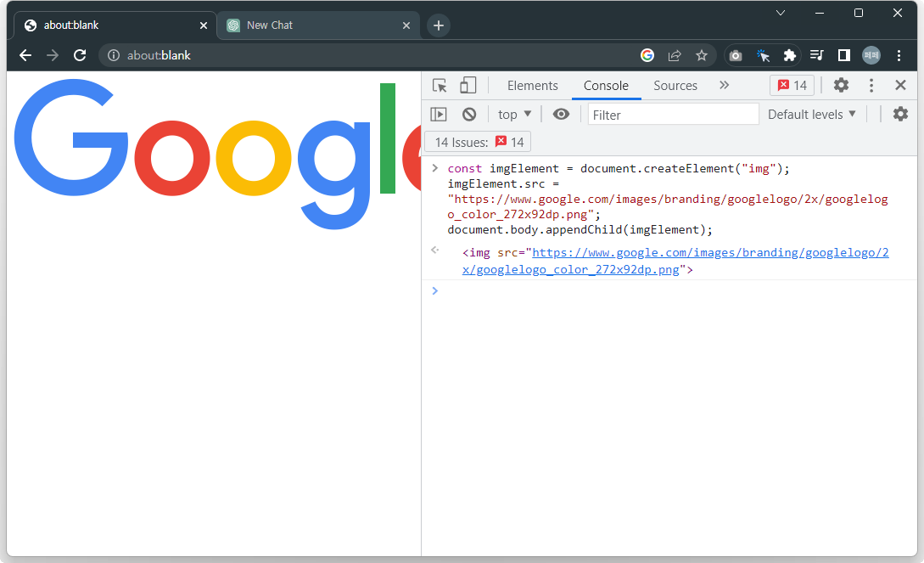Show more DevTools tabs chevron
Screen dimensions: 924x563
(x=725, y=86)
